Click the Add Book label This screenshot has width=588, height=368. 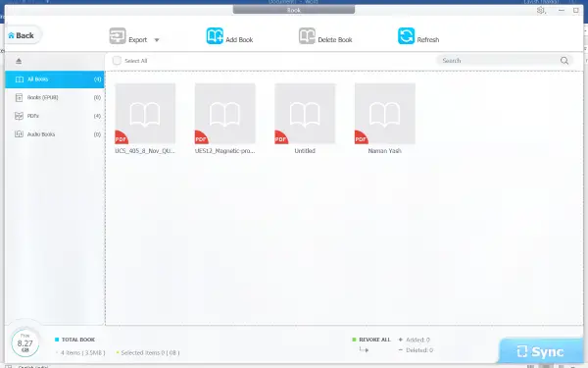pyautogui.click(x=239, y=40)
